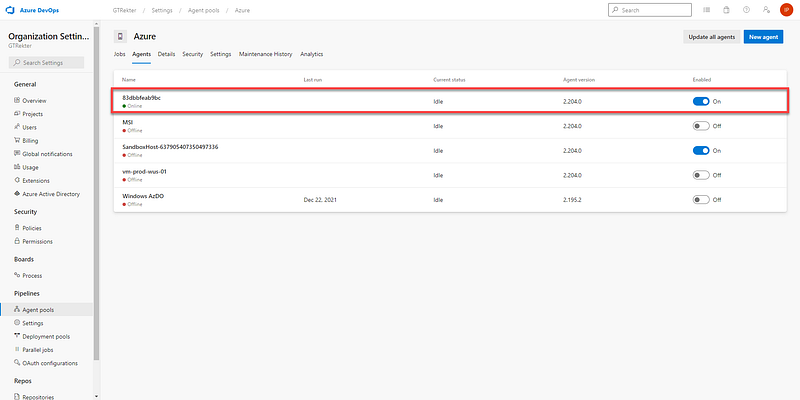Go to Agent pools breadcrumb link
Image resolution: width=800 pixels, height=400 pixels.
[x=204, y=10]
